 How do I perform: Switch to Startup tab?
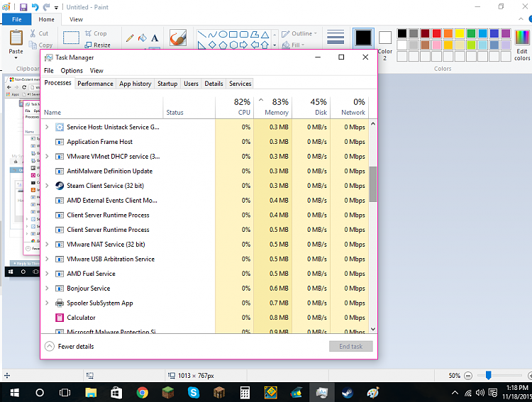tap(167, 84)
